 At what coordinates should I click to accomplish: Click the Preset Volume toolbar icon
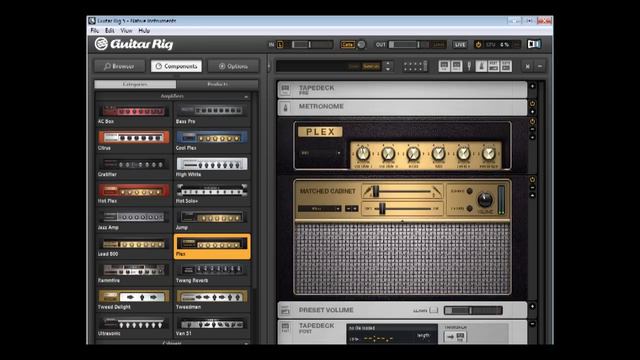click(x=493, y=66)
